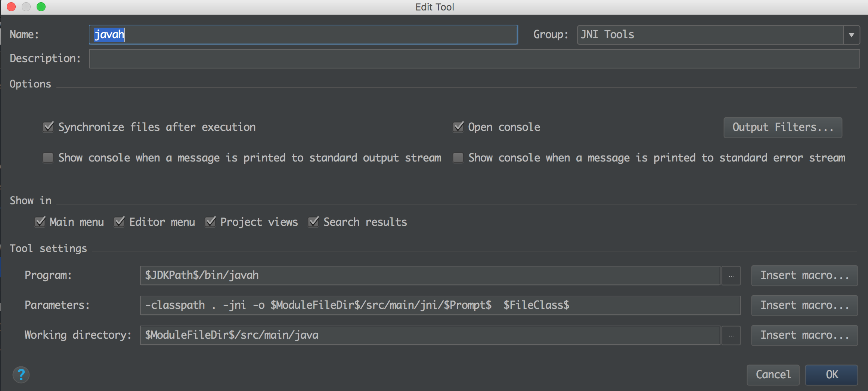This screenshot has height=391, width=868.
Task: Open the JNI Tools group combo box
Action: (x=710, y=35)
